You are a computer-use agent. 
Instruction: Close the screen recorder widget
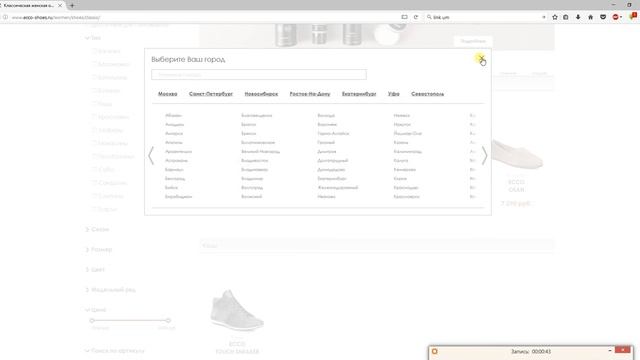pyautogui.click(x=622, y=350)
